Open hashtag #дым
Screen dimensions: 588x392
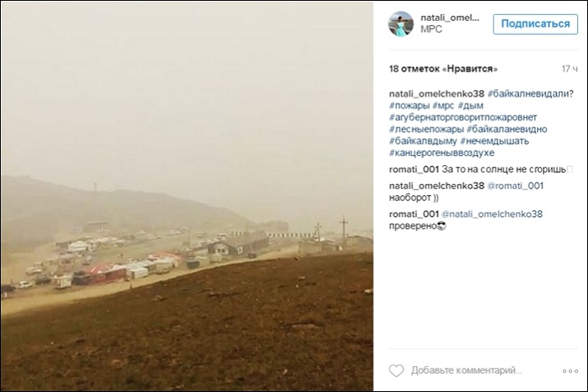[470, 106]
